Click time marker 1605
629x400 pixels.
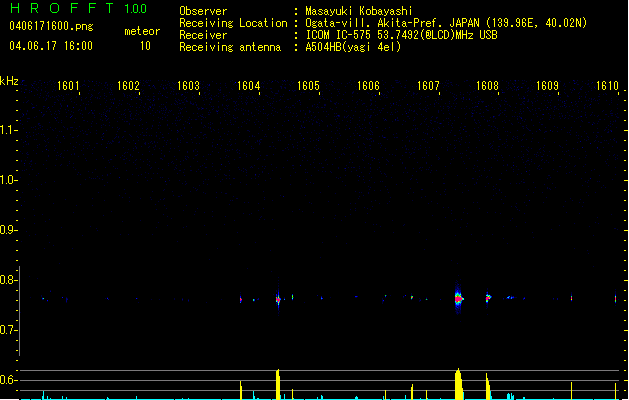[308, 86]
